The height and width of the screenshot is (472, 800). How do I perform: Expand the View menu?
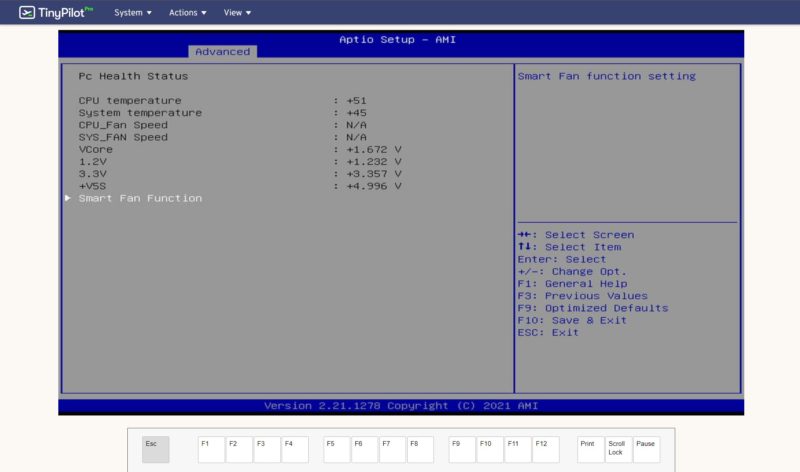click(x=237, y=13)
